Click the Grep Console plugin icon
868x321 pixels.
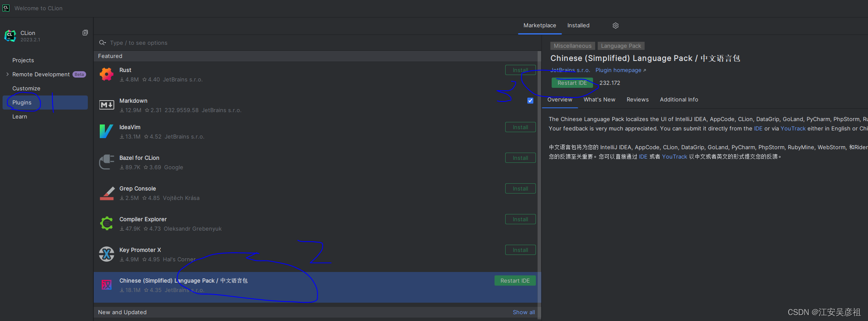[x=107, y=193]
